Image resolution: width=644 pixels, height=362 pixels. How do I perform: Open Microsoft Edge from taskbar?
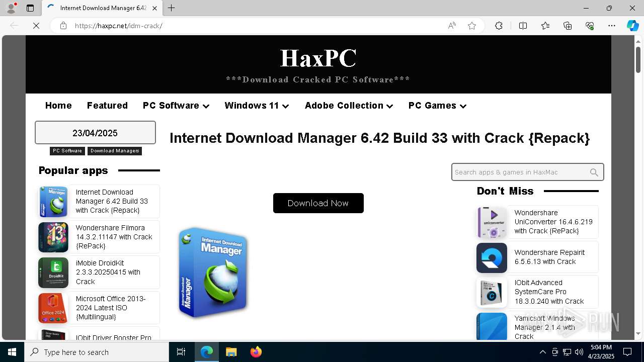click(207, 352)
